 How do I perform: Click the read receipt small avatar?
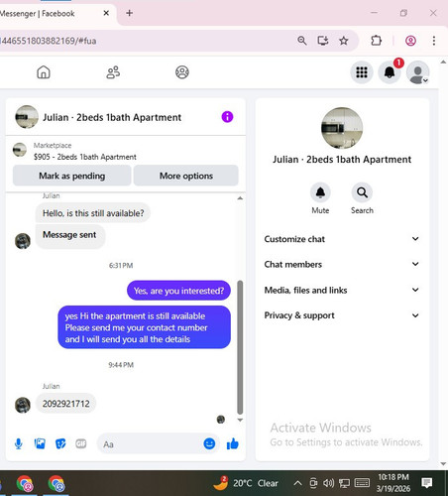tap(221, 420)
